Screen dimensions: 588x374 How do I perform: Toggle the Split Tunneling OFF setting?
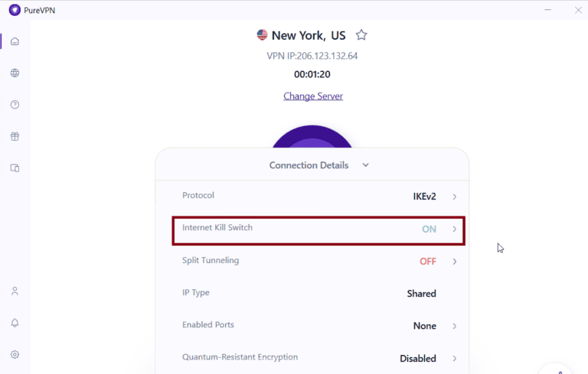[427, 262]
